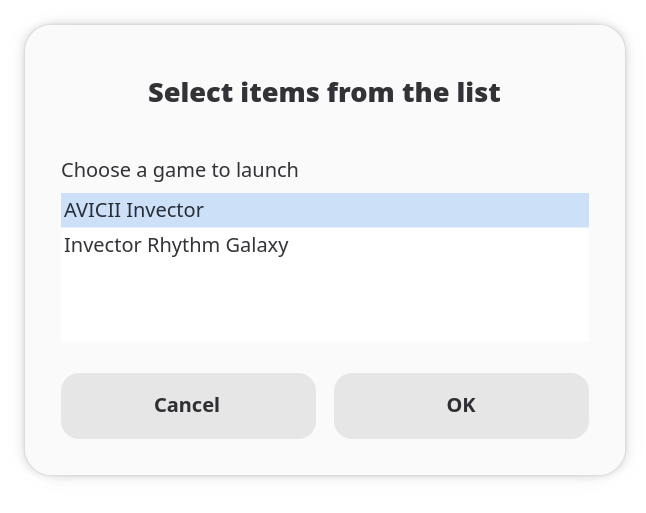Click the 'Select items from the list' heading

tap(324, 92)
